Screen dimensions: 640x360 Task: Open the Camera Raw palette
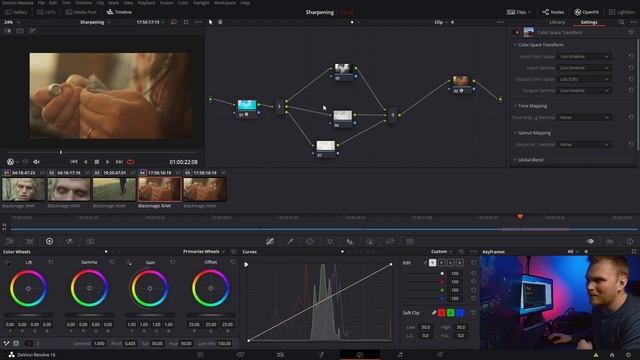10,241
